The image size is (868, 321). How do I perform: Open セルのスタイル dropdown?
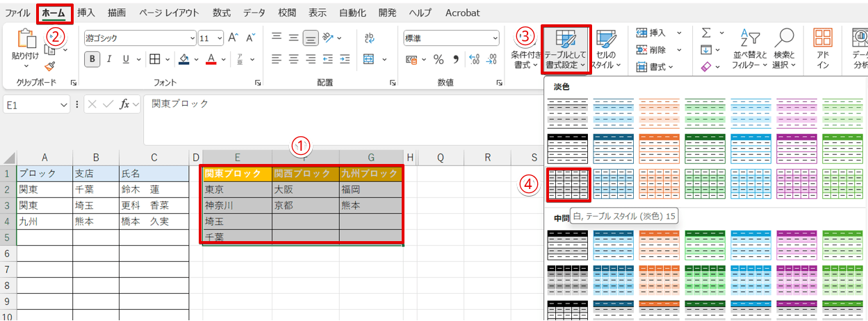tap(607, 48)
